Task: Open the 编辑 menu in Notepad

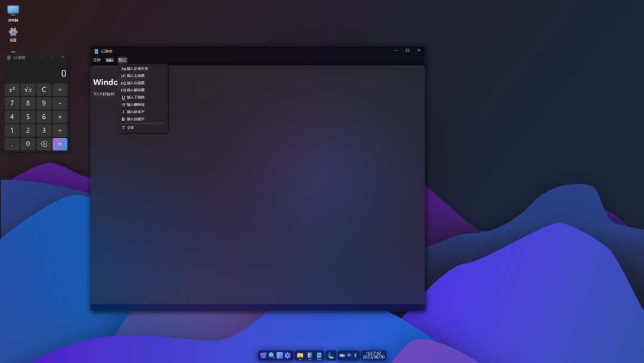Action: (x=110, y=60)
